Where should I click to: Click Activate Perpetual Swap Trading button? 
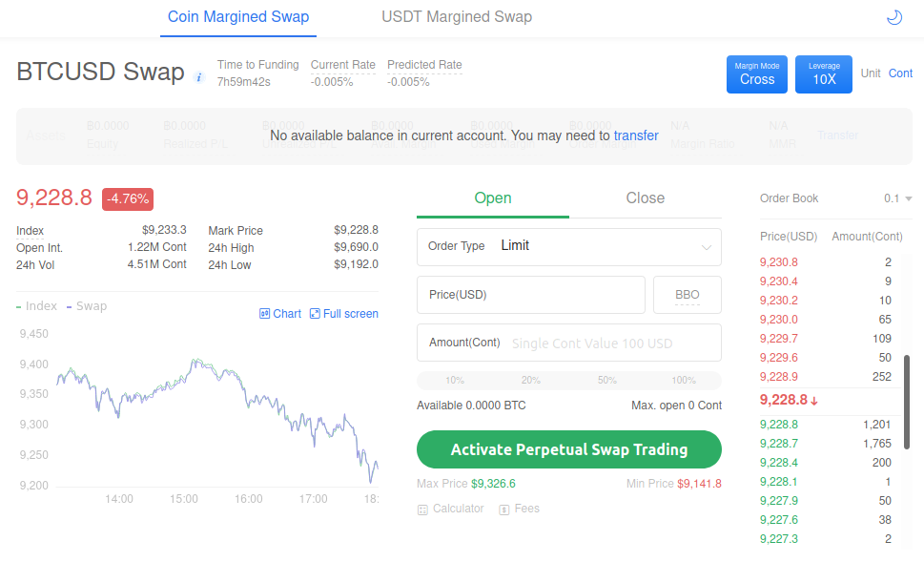pyautogui.click(x=569, y=449)
